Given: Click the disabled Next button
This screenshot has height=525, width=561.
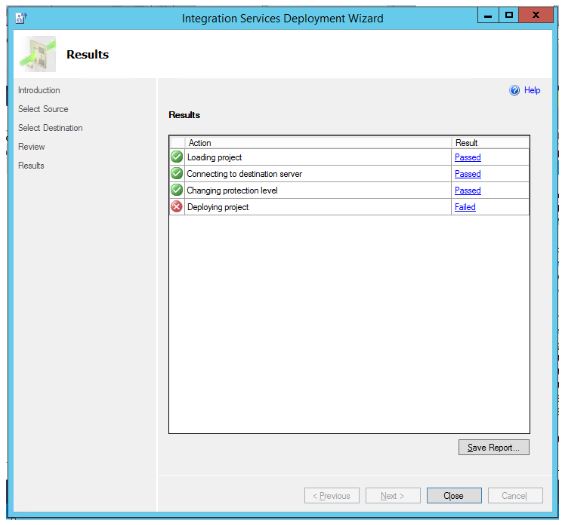Looking at the screenshot, I should 393,496.
